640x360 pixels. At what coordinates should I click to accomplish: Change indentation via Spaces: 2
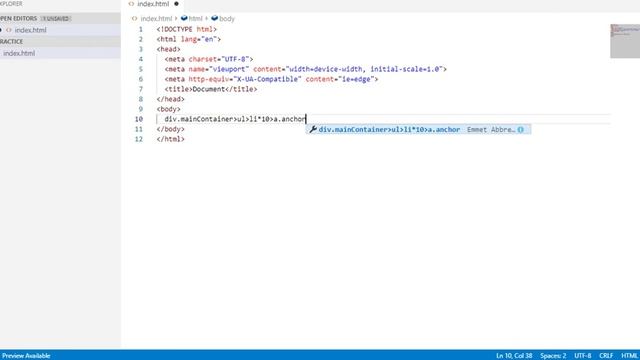coord(553,356)
